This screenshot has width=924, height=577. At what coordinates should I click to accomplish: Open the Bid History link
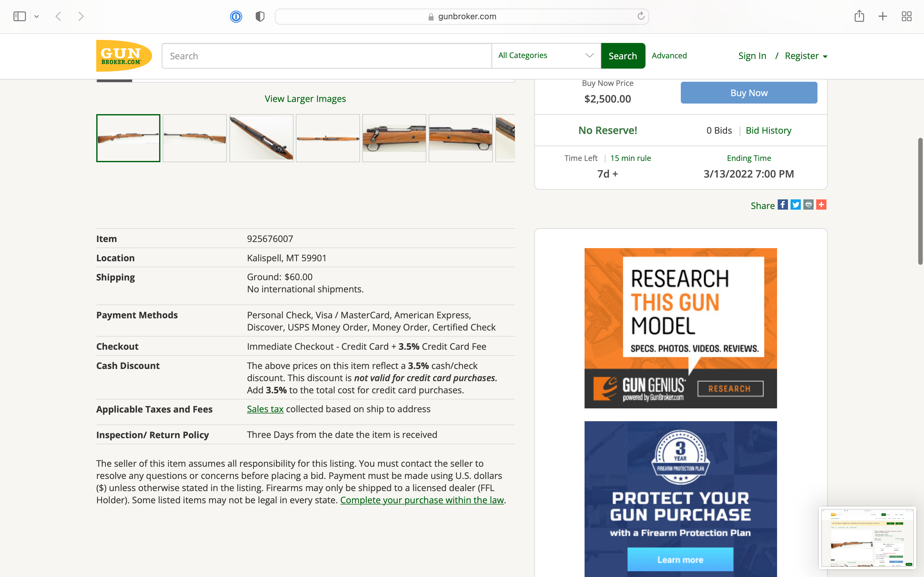pyautogui.click(x=768, y=130)
